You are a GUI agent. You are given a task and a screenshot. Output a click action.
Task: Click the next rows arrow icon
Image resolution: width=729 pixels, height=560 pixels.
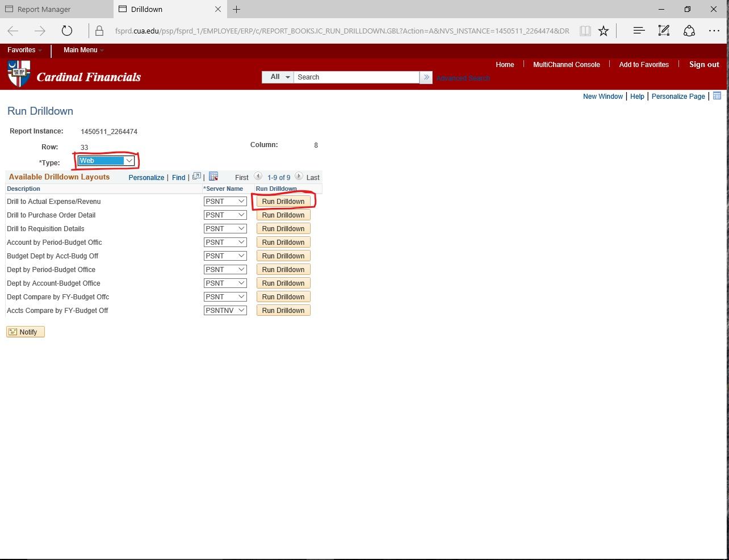299,177
